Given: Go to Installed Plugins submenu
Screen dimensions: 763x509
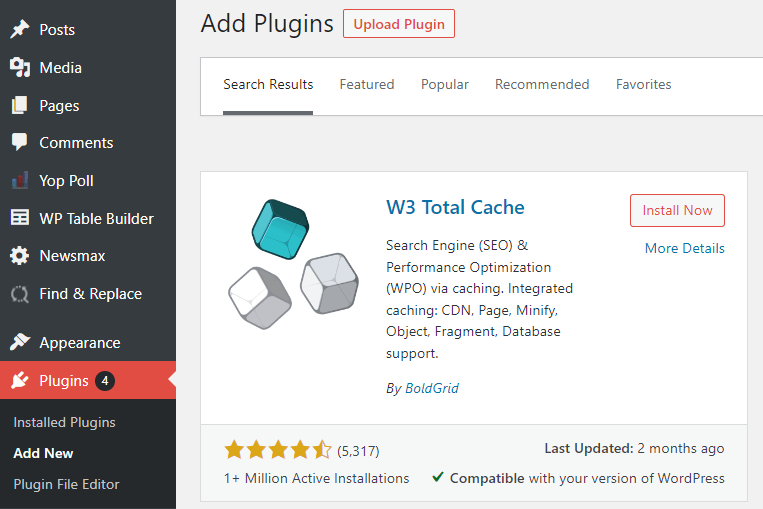Looking at the screenshot, I should [x=64, y=422].
